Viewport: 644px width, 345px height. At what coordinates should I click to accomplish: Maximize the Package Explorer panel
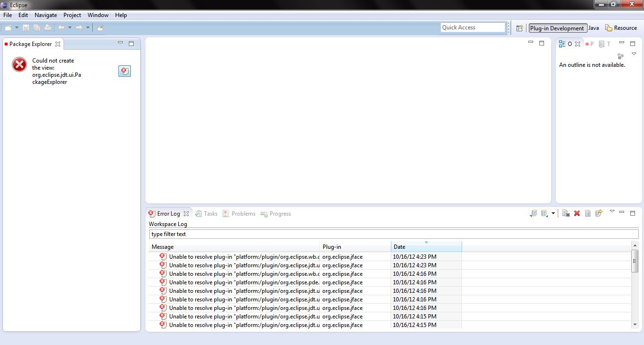click(131, 44)
